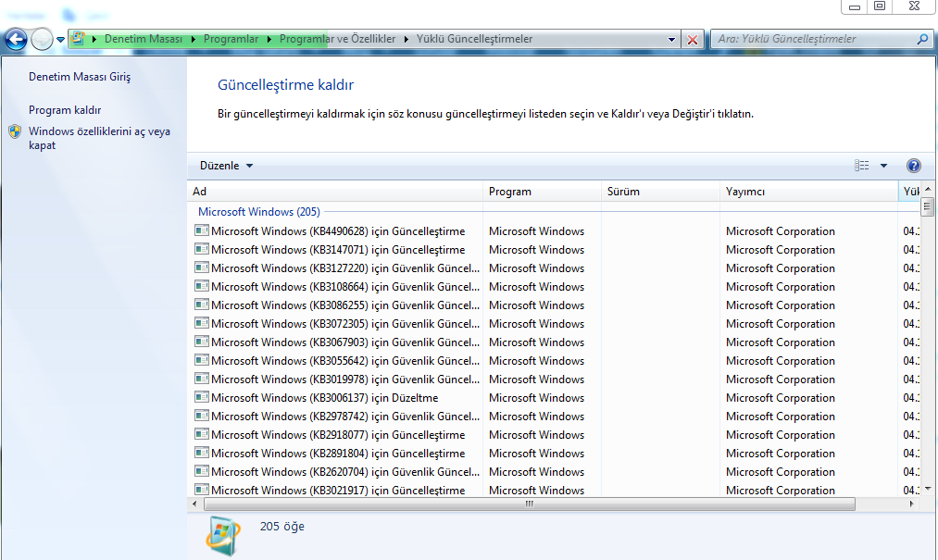The height and width of the screenshot is (560, 938).
Task: Open address bar history dropdown
Action: 672,40
